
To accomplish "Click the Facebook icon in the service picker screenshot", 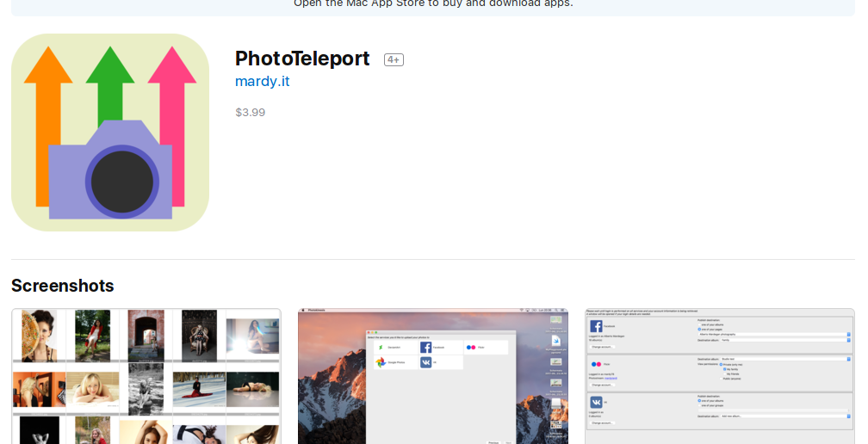I will click(425, 348).
